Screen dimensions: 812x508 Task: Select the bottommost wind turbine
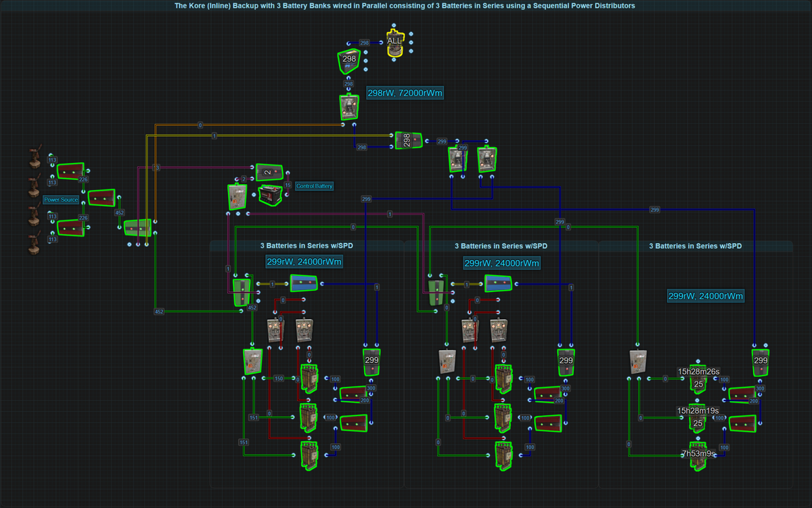(x=34, y=243)
